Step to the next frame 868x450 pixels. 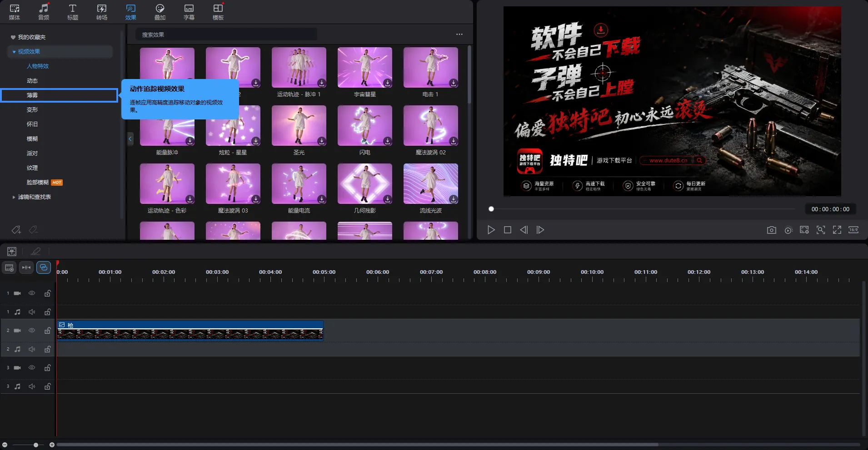(540, 230)
